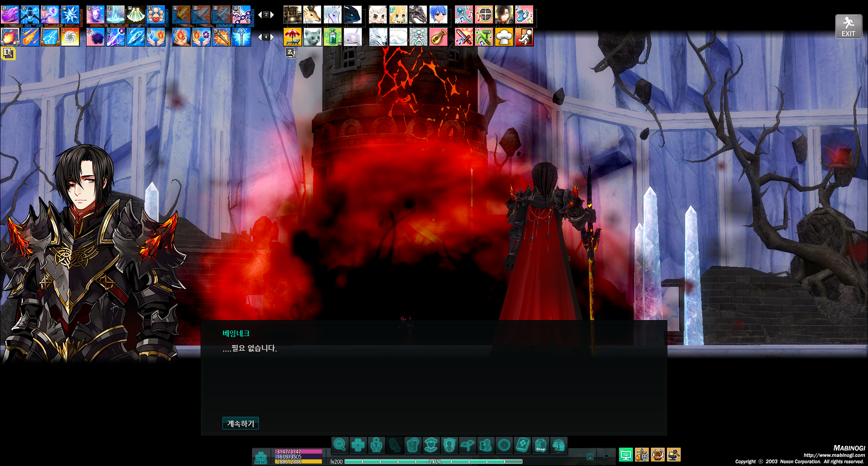Select the F5 purple skull skill
868x466 pixels.
click(x=96, y=15)
